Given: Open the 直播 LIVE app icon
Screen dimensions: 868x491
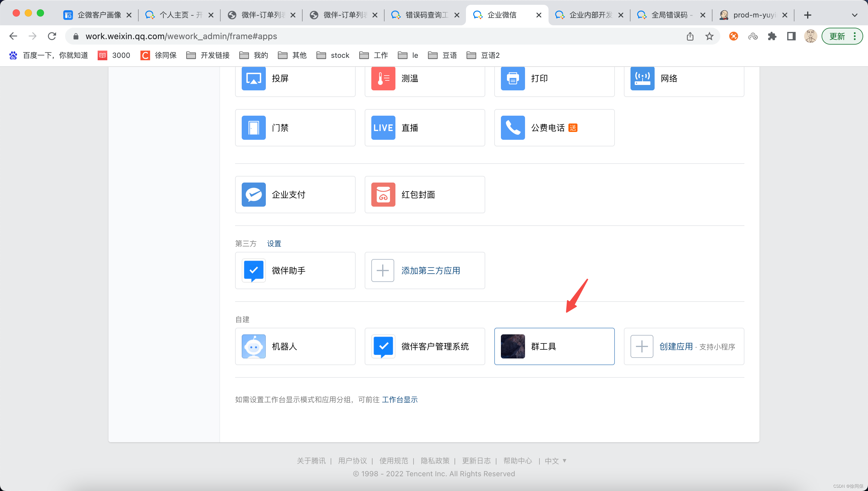Looking at the screenshot, I should (x=383, y=128).
